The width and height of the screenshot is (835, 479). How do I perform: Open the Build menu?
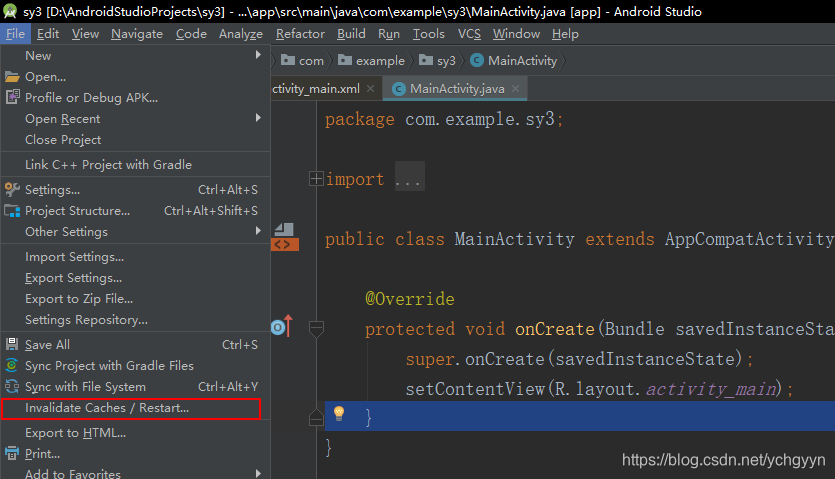tap(351, 34)
